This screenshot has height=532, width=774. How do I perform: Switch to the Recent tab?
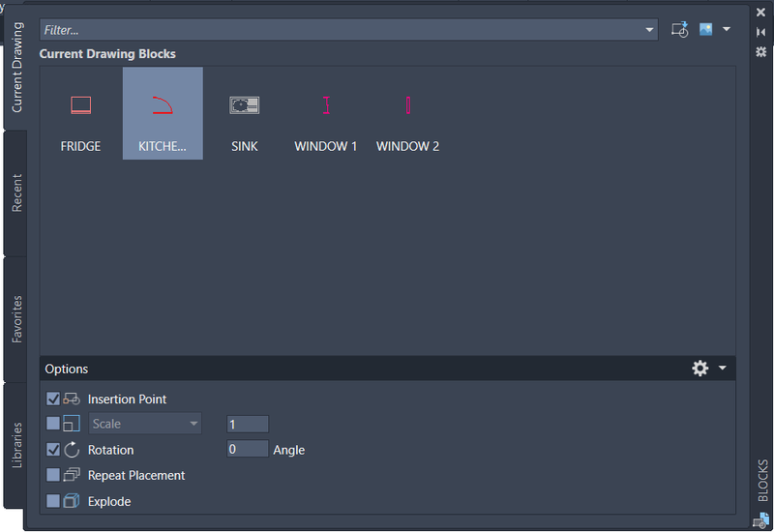coord(16,192)
